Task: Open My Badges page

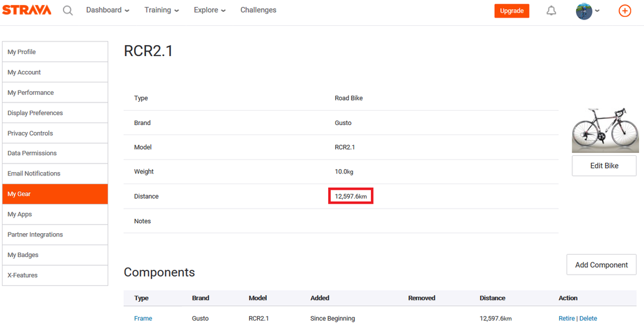Action: [55, 255]
